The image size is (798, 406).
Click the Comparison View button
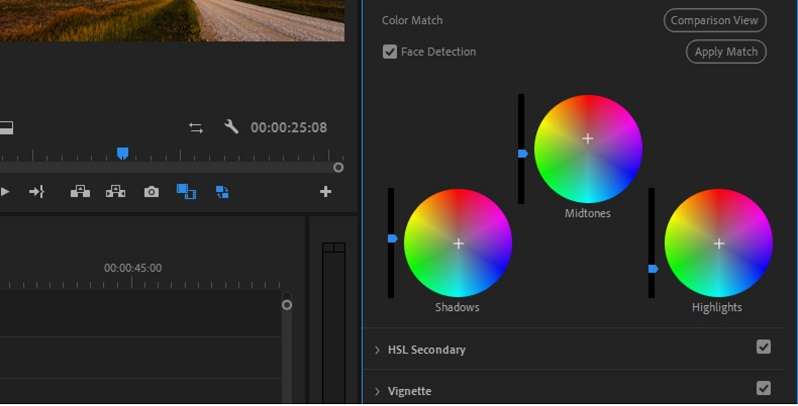pos(715,20)
